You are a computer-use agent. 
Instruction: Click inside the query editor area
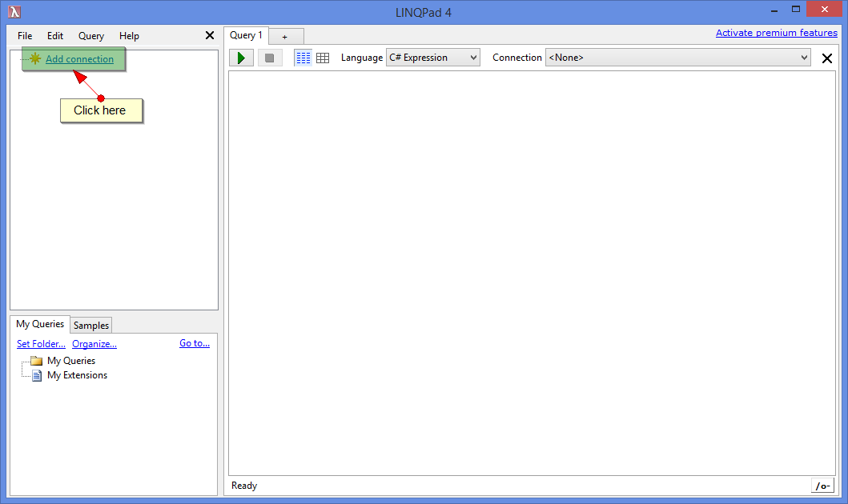tap(532, 273)
